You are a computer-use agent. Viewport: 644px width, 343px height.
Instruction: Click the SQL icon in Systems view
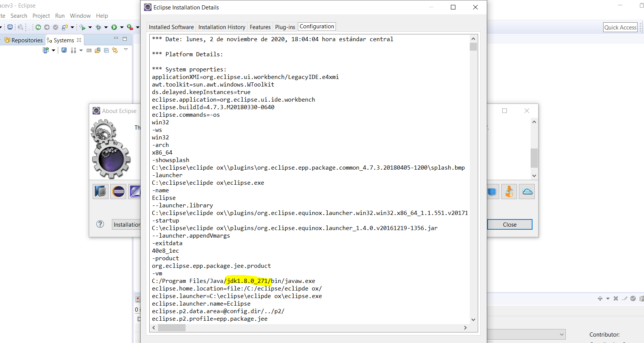click(89, 50)
